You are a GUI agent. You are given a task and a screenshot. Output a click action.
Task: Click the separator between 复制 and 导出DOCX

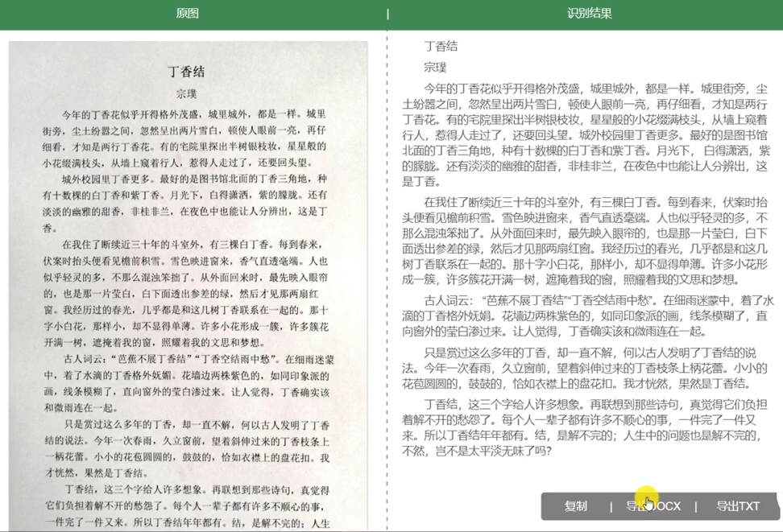[610, 506]
